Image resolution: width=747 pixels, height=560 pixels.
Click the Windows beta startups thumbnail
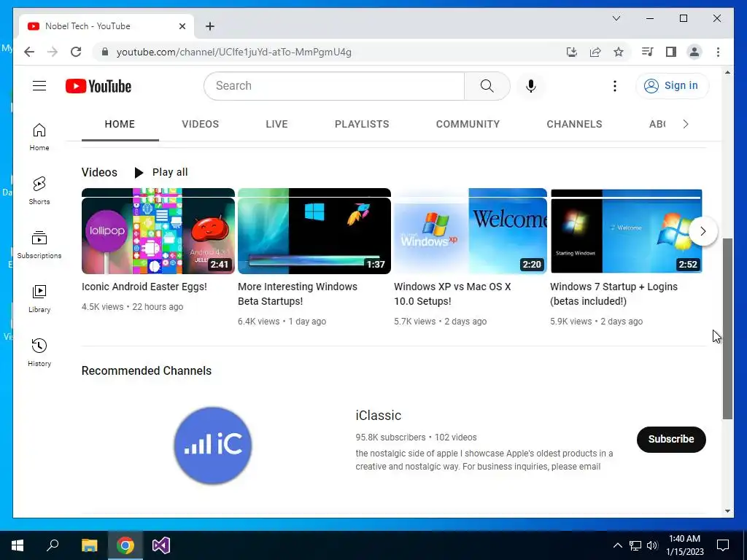pos(314,231)
